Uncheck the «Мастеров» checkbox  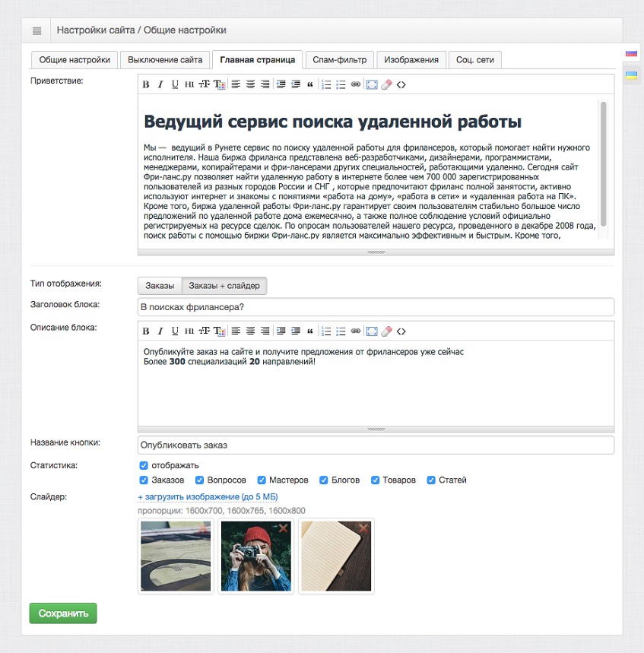pyautogui.click(x=262, y=480)
